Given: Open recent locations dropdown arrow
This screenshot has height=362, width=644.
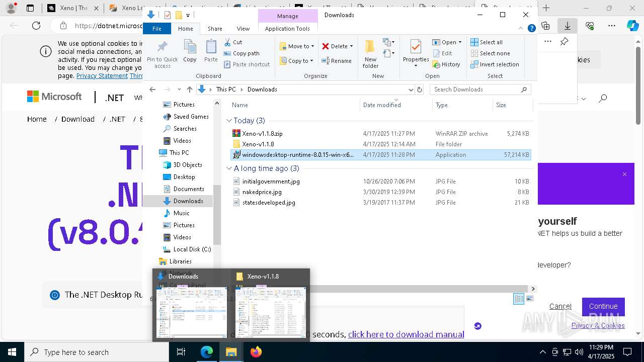Looking at the screenshot, I should coord(179,89).
